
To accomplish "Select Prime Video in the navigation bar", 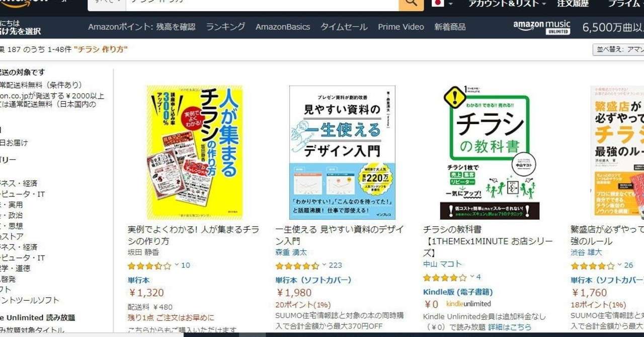I will pos(401,27).
